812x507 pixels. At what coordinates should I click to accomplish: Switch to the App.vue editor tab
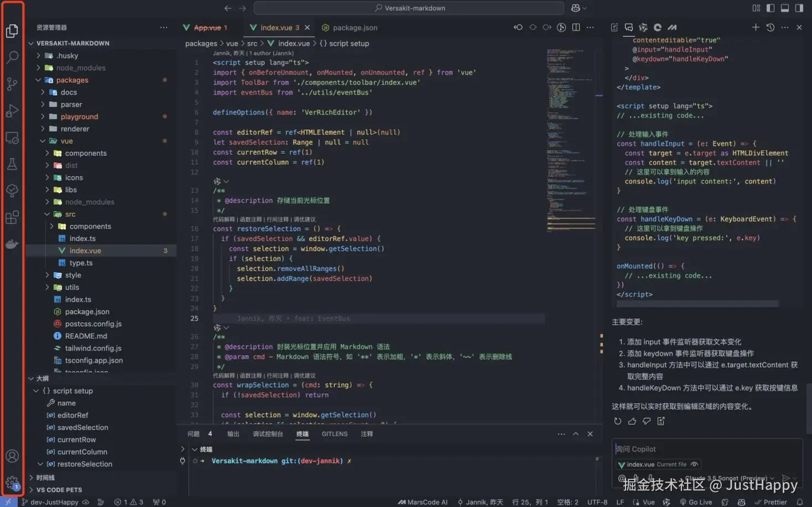(207, 28)
